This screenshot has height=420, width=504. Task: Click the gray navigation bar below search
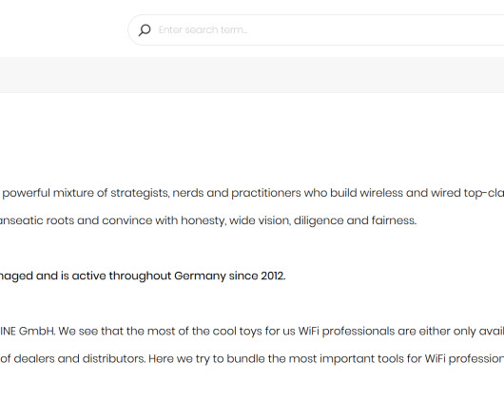click(x=252, y=75)
